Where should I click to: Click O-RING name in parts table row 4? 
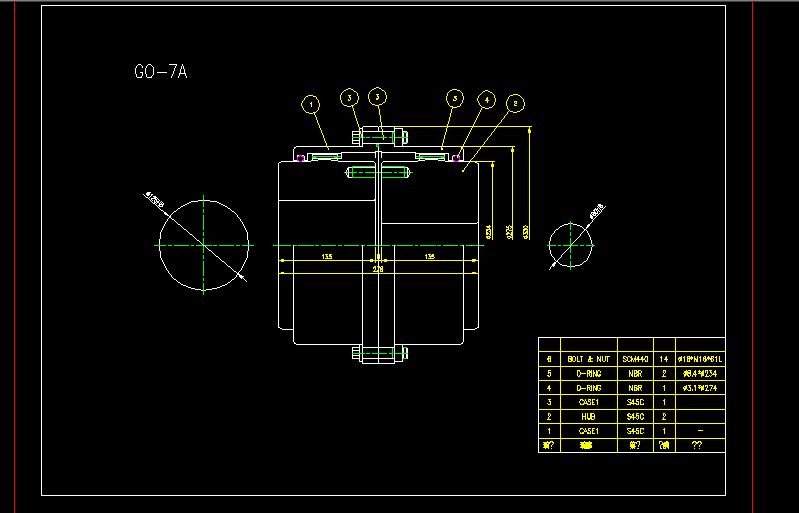click(x=589, y=388)
